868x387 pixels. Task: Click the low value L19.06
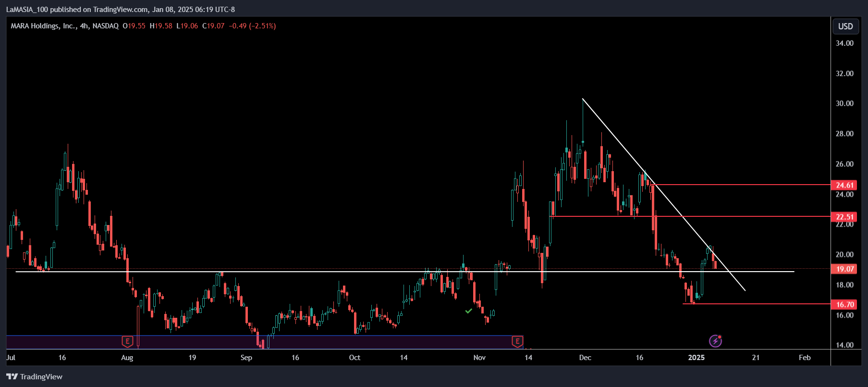pyautogui.click(x=187, y=26)
